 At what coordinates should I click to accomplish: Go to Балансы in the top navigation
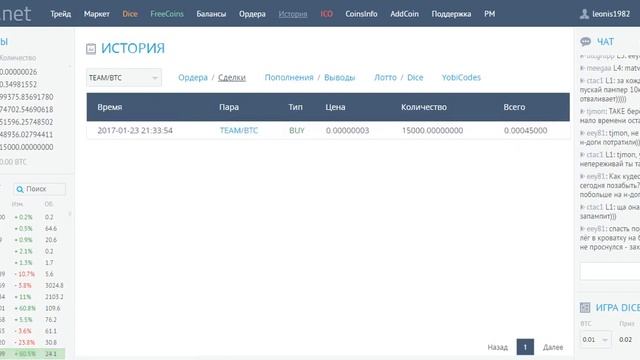pyautogui.click(x=211, y=14)
